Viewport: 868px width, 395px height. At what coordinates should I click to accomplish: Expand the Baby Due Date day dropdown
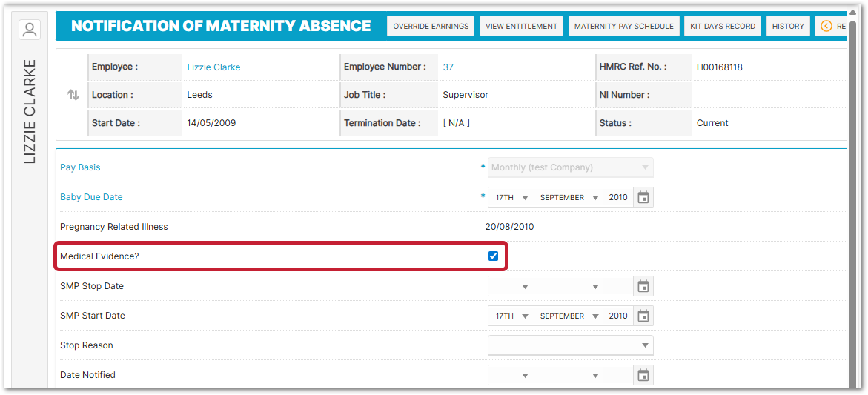pos(511,198)
